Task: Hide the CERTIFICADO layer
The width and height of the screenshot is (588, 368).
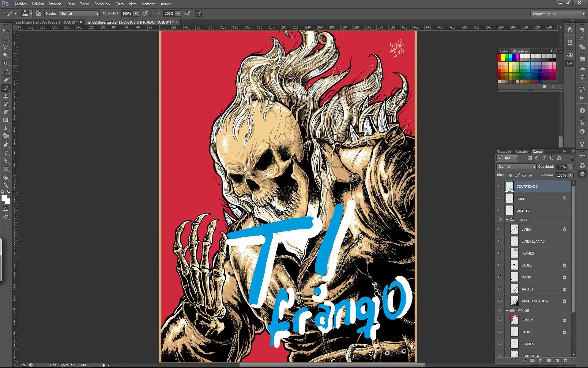Action: [x=500, y=186]
